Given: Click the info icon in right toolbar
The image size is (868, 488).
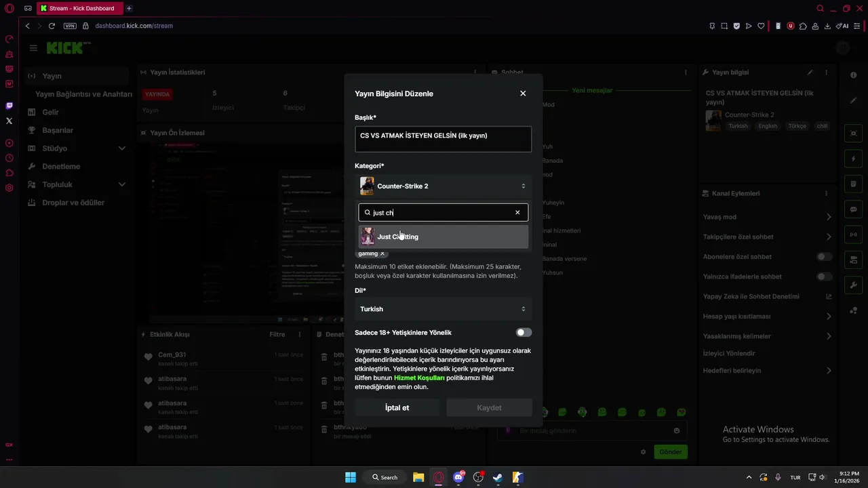Looking at the screenshot, I should point(853,75).
